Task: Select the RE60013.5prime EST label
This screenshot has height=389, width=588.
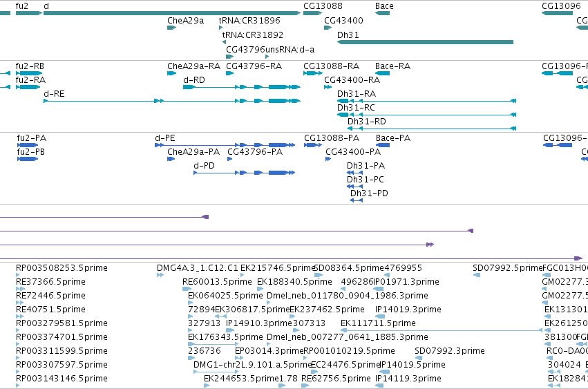Action: (217, 282)
